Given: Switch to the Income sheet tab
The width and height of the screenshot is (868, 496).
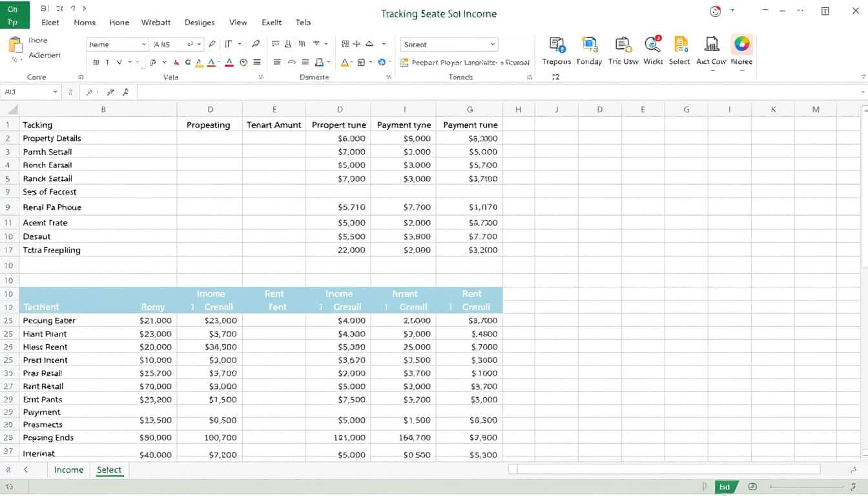Looking at the screenshot, I should click(68, 470).
